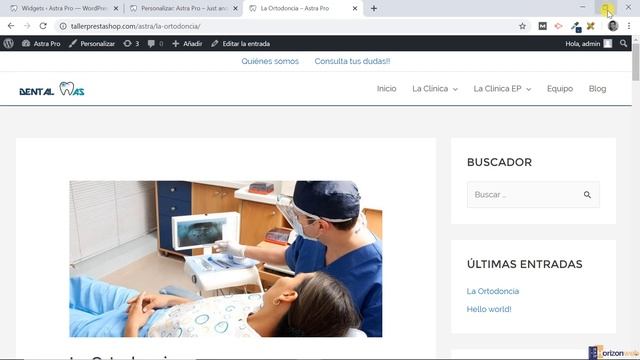Open the Quiénes somos link
Viewport: 640px width, 360px height.
coord(270,61)
